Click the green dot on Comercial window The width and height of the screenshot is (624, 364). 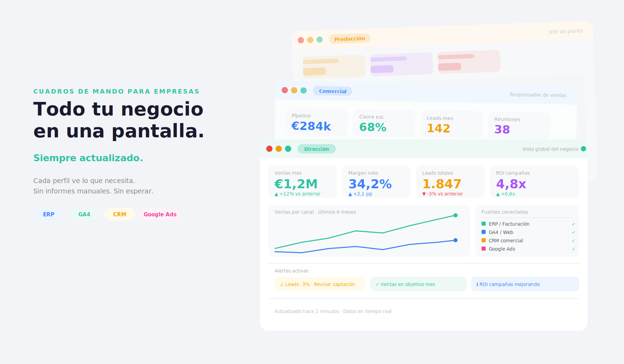[304, 90]
